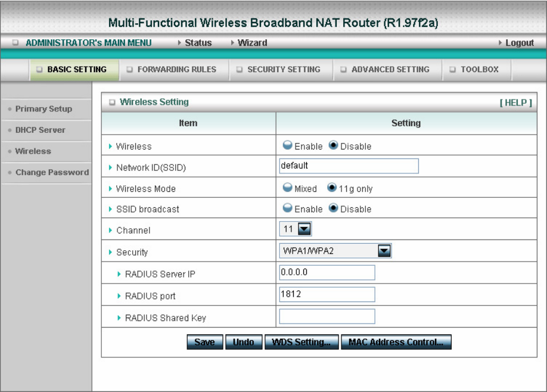Open DHCP Server in sidebar
Image resolution: width=547 pixels, height=392 pixels.
coord(40,130)
